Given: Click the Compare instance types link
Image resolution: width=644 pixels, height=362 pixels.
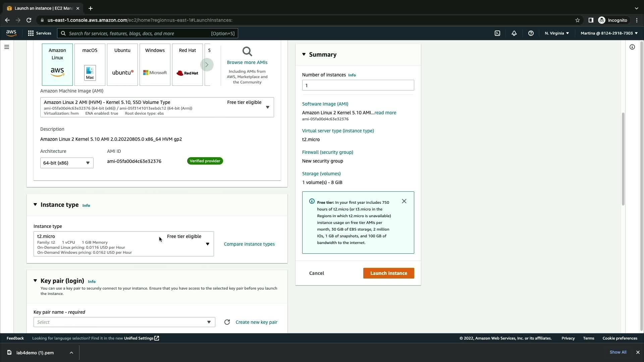Looking at the screenshot, I should pyautogui.click(x=249, y=244).
